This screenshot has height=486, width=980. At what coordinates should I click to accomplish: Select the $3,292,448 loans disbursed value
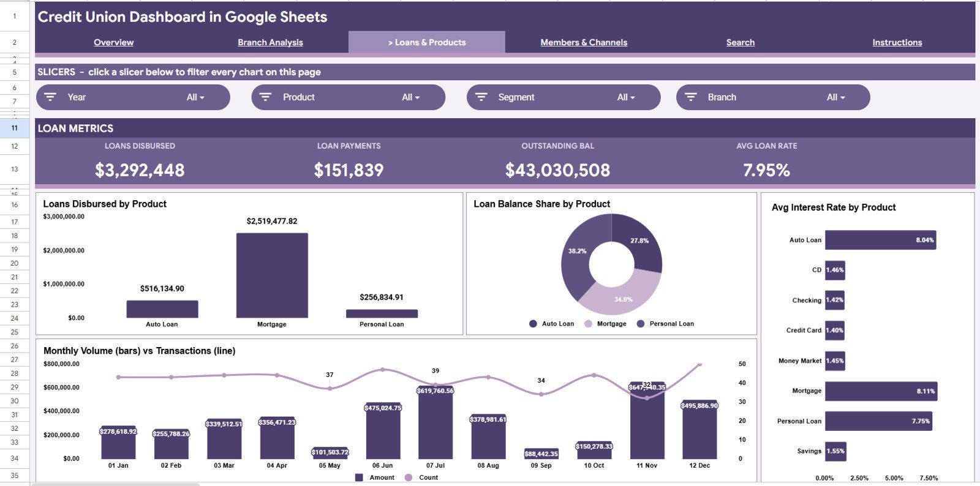click(x=140, y=170)
